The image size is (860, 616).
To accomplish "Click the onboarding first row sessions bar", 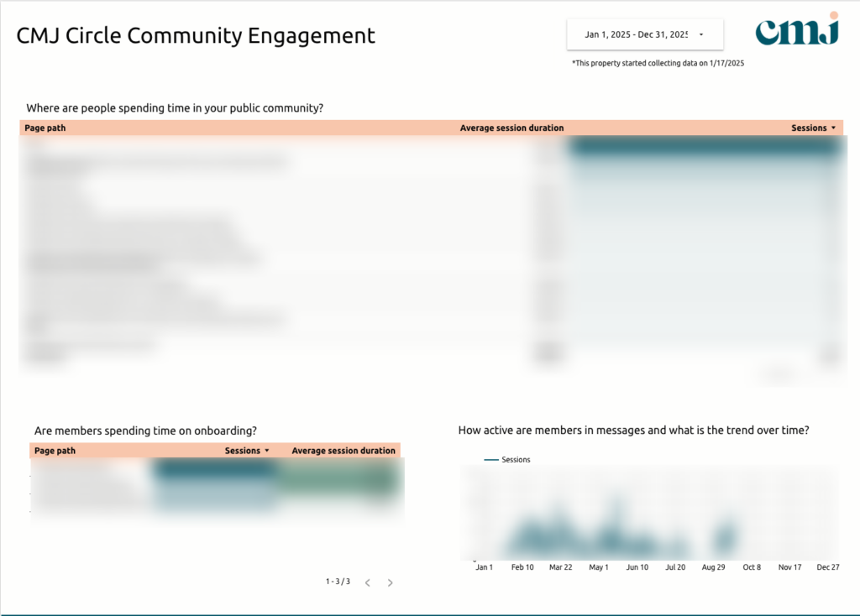I will point(214,468).
